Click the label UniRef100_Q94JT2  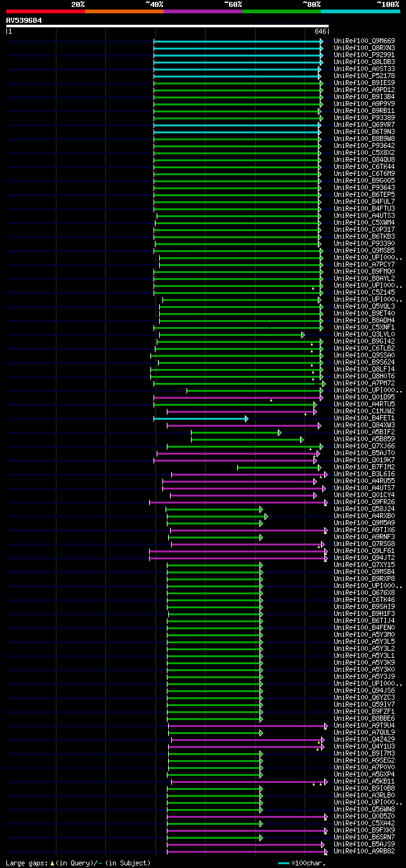pos(364,558)
